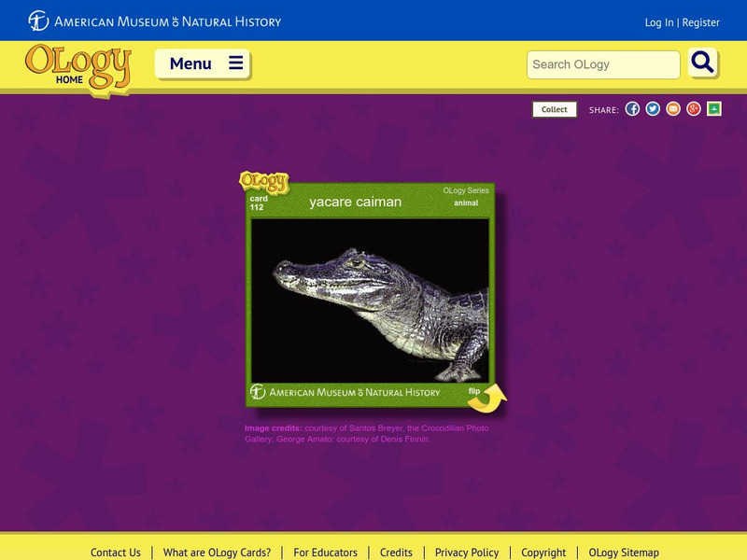Share on Google+ icon
Viewport: 747px width, 560px height.
point(693,108)
